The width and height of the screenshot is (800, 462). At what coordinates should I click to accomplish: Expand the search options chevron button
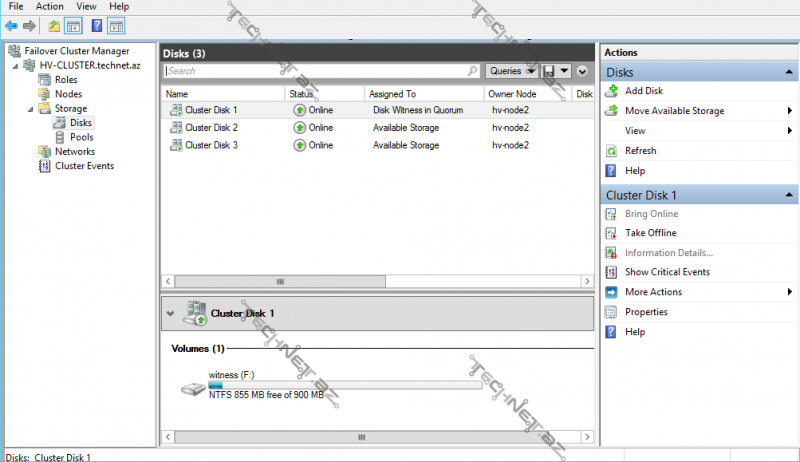tap(582, 71)
